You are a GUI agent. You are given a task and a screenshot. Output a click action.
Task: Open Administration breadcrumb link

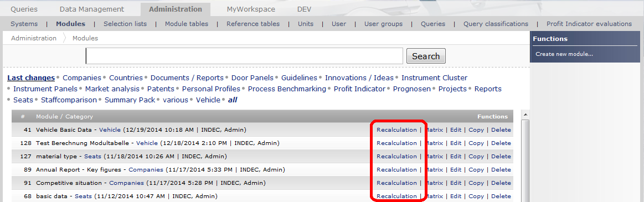pos(34,38)
